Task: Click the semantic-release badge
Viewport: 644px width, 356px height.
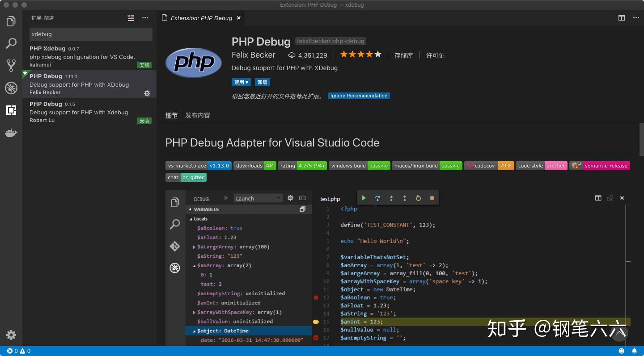Action: pyautogui.click(x=600, y=166)
